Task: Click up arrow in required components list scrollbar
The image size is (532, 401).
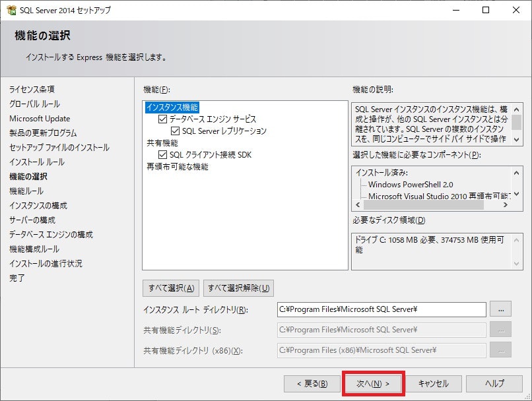Action: tap(516, 173)
